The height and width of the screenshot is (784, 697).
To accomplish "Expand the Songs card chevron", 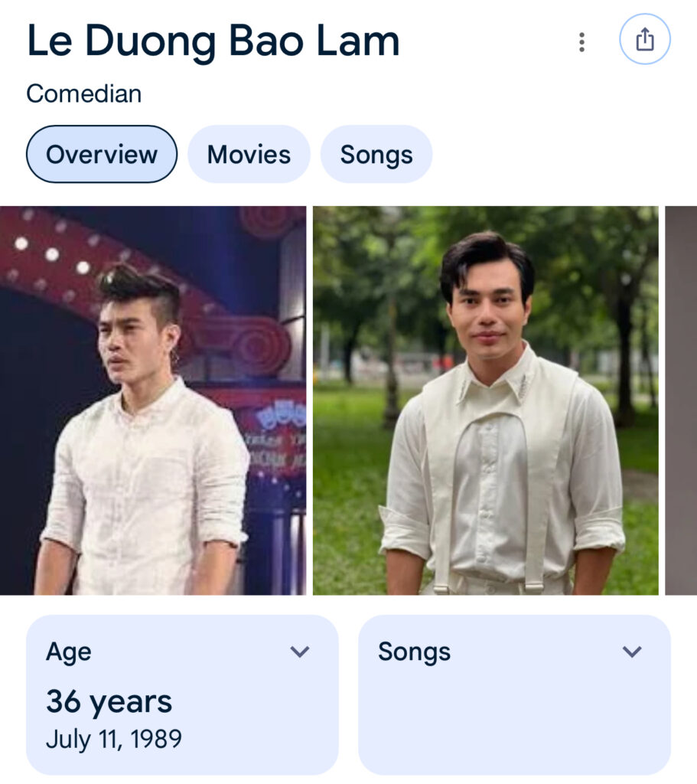I will pos(632,652).
